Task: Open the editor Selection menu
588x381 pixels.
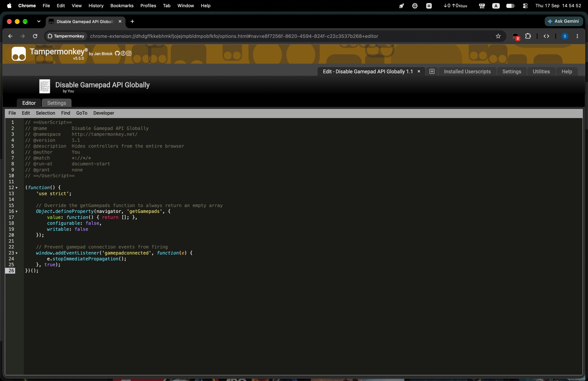Action: [45, 113]
